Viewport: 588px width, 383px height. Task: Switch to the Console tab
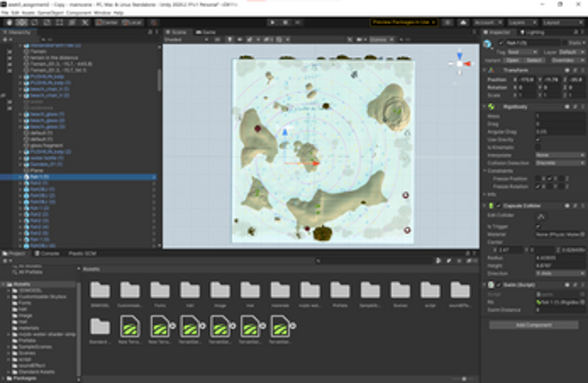(x=47, y=254)
